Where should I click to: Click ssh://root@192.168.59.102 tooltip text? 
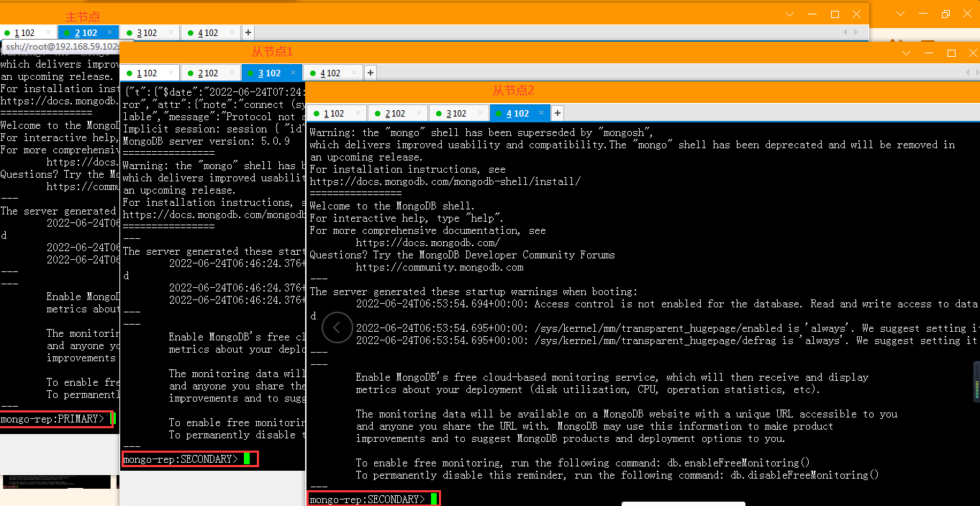[61, 46]
